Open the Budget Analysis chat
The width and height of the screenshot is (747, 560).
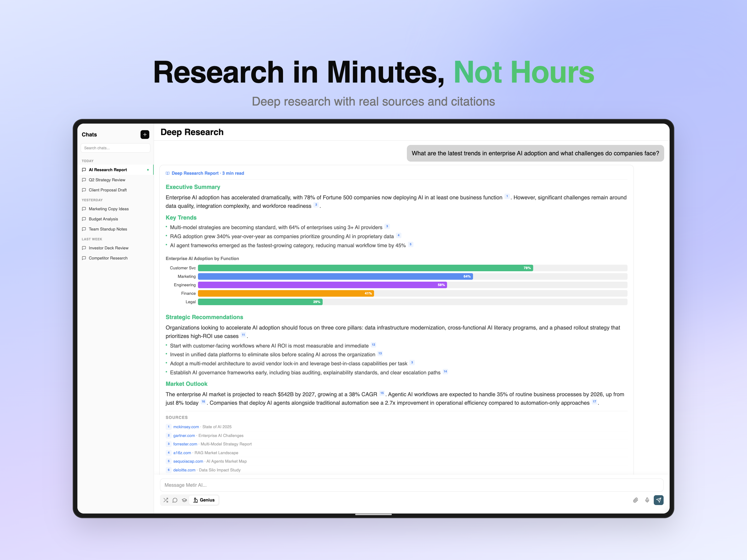coord(115,219)
